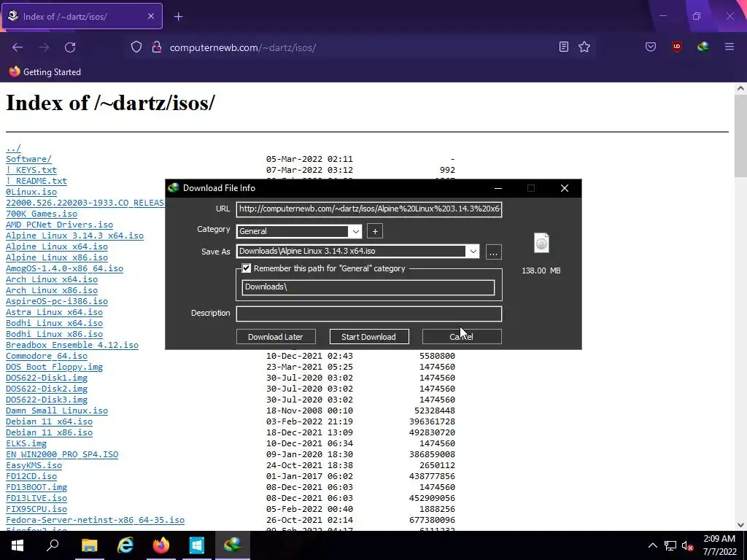The height and width of the screenshot is (560, 747).
Task: Browse for save location with the ellipsis button
Action: point(494,252)
